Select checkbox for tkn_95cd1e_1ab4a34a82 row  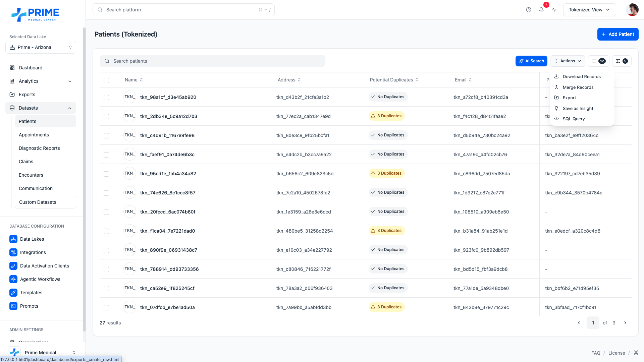point(106,174)
